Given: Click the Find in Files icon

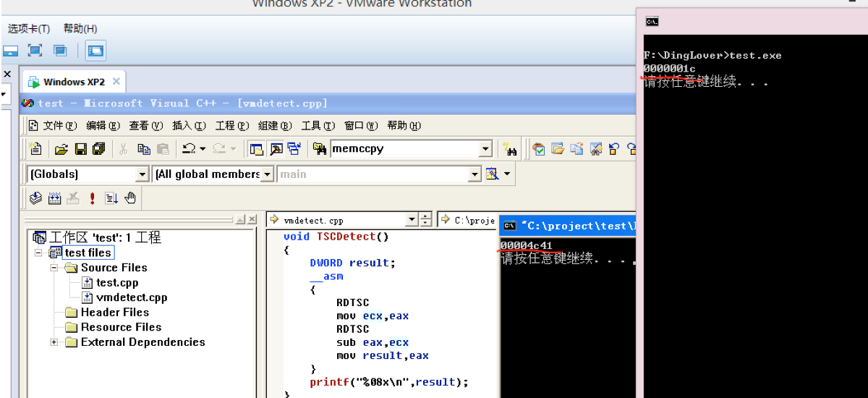Looking at the screenshot, I should (320, 149).
